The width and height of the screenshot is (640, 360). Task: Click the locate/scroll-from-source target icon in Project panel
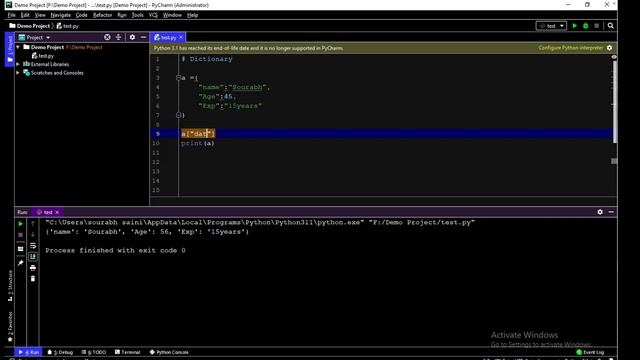(x=107, y=37)
